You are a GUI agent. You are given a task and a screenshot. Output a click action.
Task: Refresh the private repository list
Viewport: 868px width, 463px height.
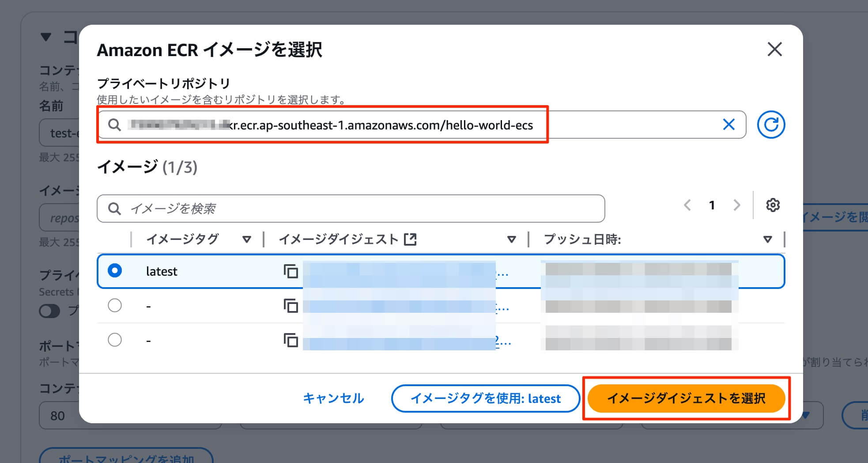click(x=771, y=125)
